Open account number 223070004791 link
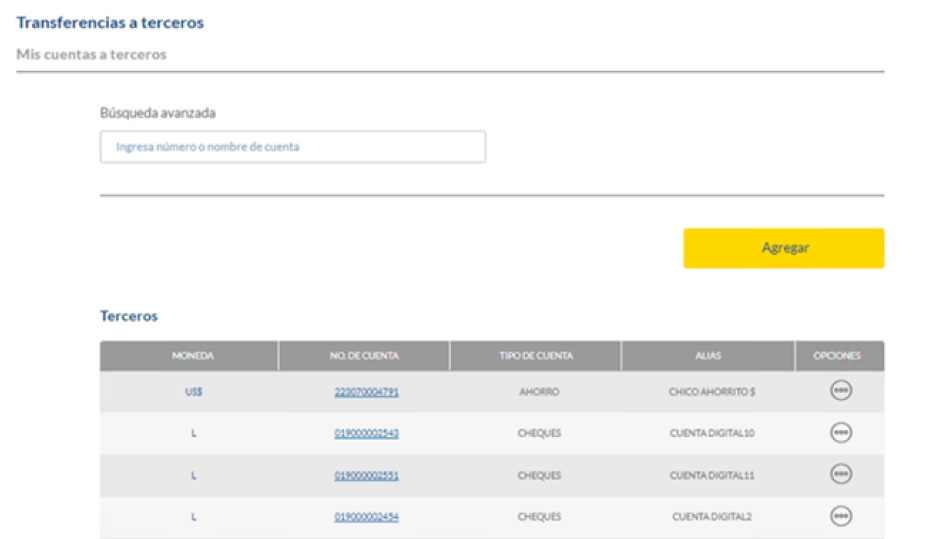 click(366, 392)
